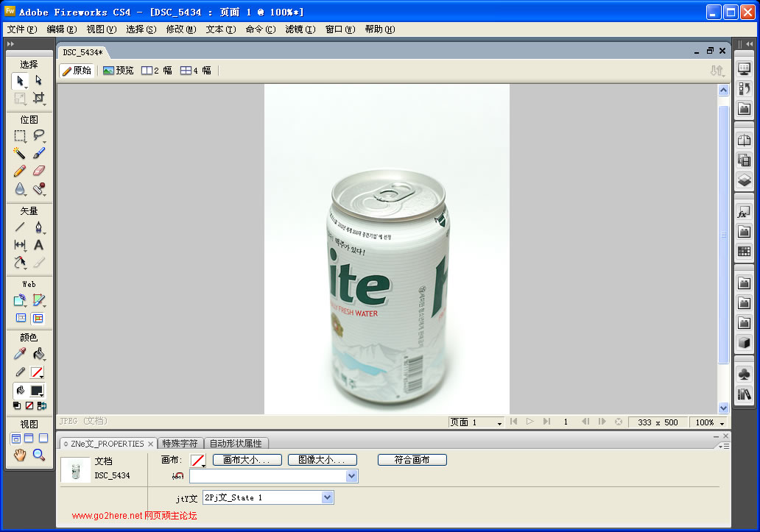This screenshot has width=760, height=532.
Task: Click the scroll down arrow of canvas scrollbar
Action: coord(724,408)
